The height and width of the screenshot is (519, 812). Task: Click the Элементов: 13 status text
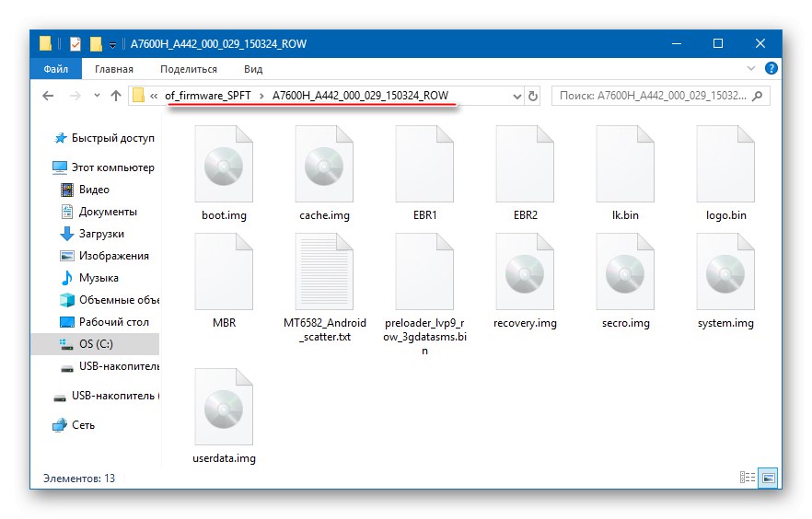point(79,479)
